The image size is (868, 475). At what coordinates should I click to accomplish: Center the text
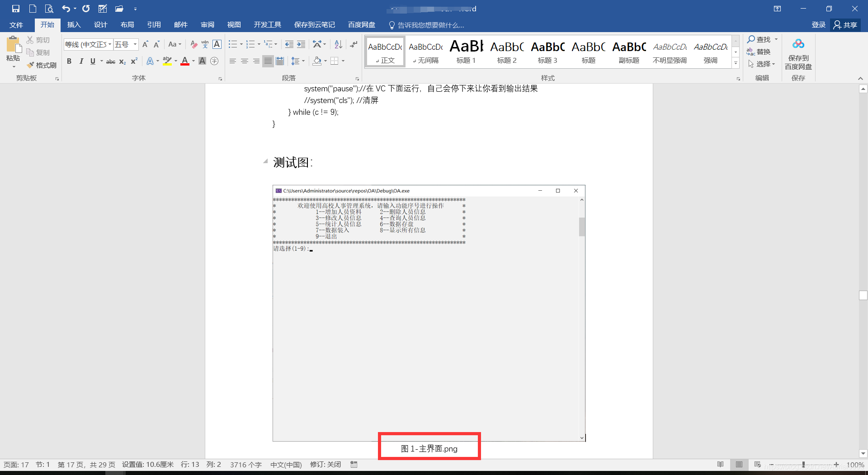(245, 61)
